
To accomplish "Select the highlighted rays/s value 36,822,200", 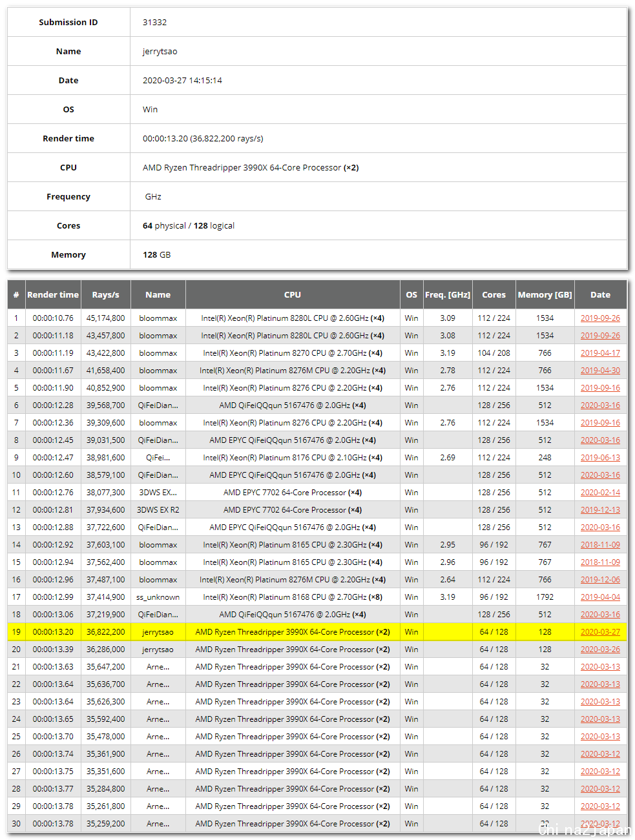I will click(x=105, y=632).
